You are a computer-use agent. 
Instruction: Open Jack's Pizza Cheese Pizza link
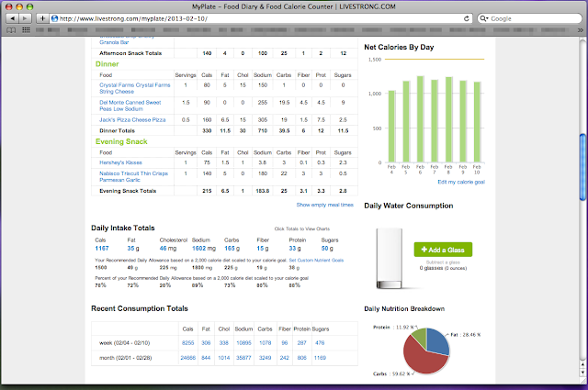[x=132, y=120]
